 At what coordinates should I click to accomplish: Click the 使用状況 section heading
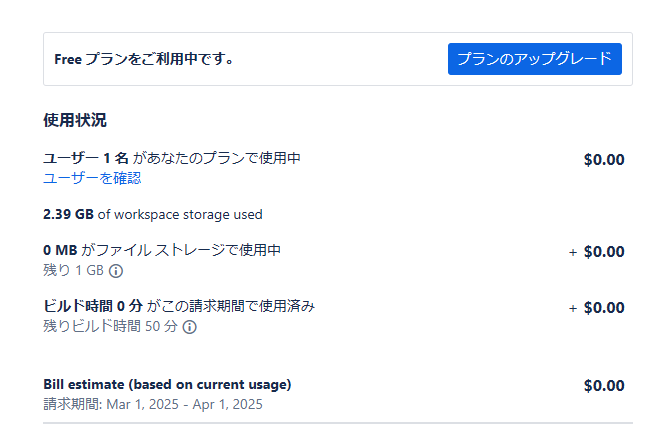coord(75,120)
